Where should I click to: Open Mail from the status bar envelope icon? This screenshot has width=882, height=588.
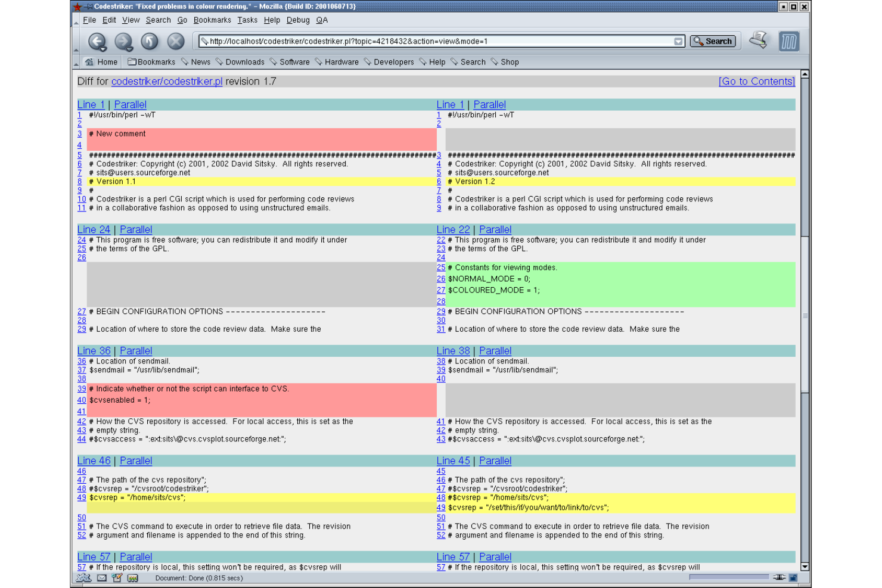tap(102, 578)
